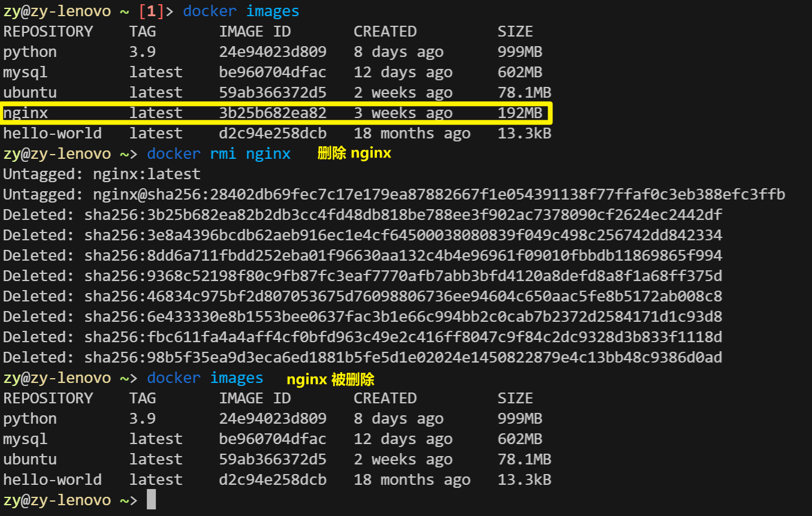Click hello-world ID d2c94e258dcb in first listing

tap(273, 133)
